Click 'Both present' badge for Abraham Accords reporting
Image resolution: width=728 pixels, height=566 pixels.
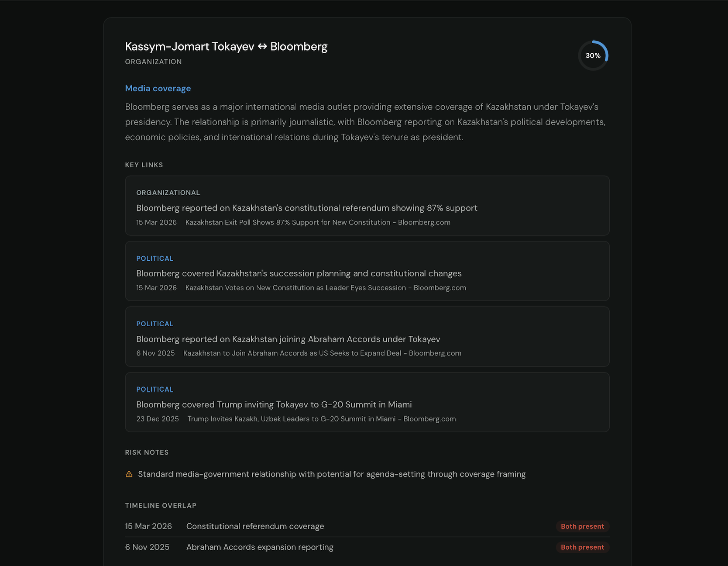coord(582,547)
